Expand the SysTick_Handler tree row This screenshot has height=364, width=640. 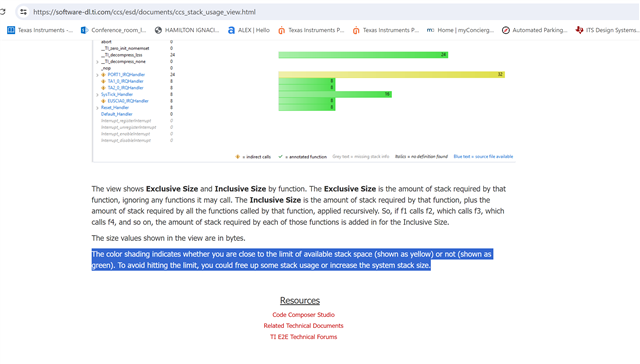97,95
